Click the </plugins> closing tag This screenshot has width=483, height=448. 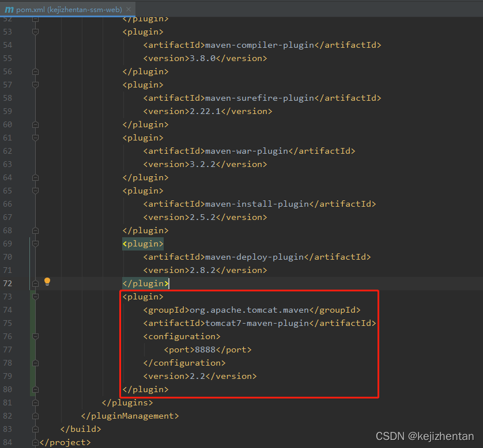click(127, 403)
